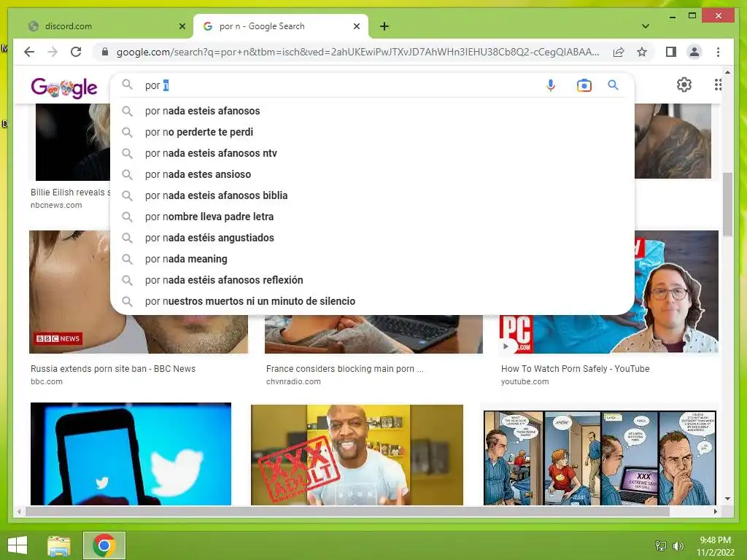The width and height of the screenshot is (747, 560).
Task: Open the XXX Adult stamp image thumbnail
Action: pyautogui.click(x=357, y=455)
